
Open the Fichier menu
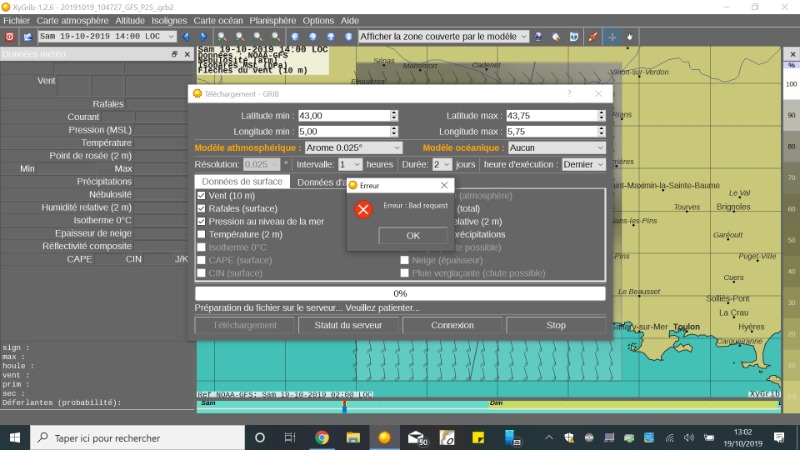pos(16,20)
